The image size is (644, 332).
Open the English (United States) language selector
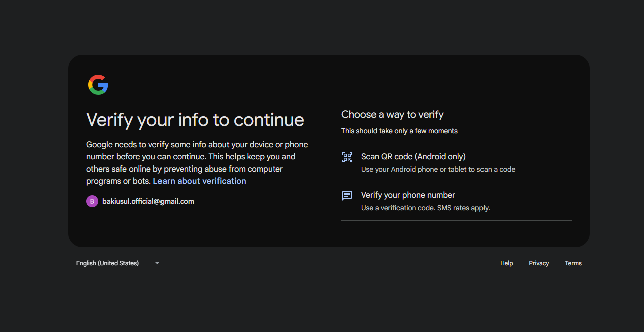point(108,263)
